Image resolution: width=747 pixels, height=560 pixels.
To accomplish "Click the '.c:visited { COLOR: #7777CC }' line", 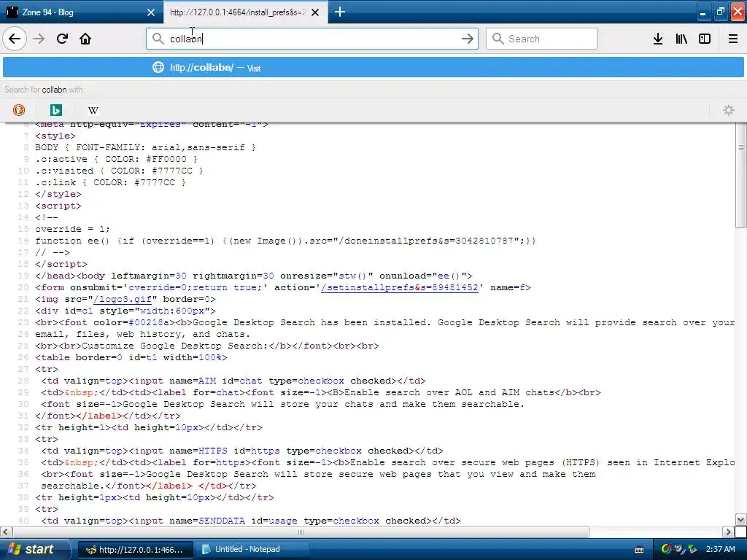I will pos(119,171).
